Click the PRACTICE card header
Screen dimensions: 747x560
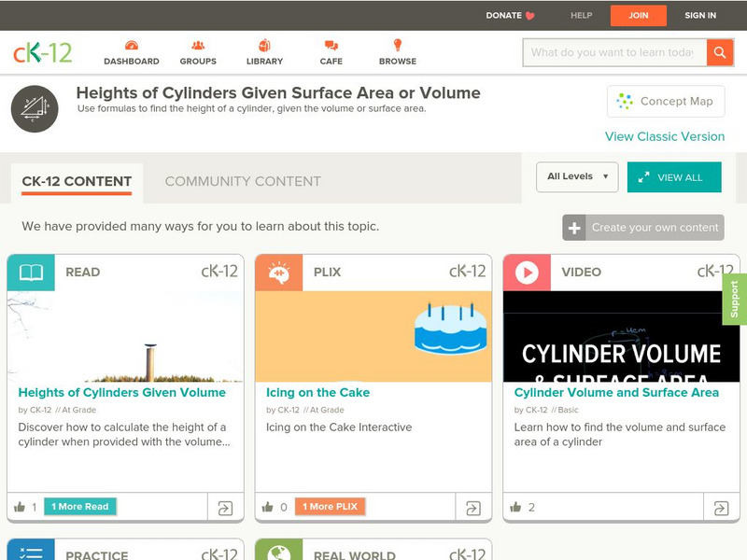tap(125, 550)
